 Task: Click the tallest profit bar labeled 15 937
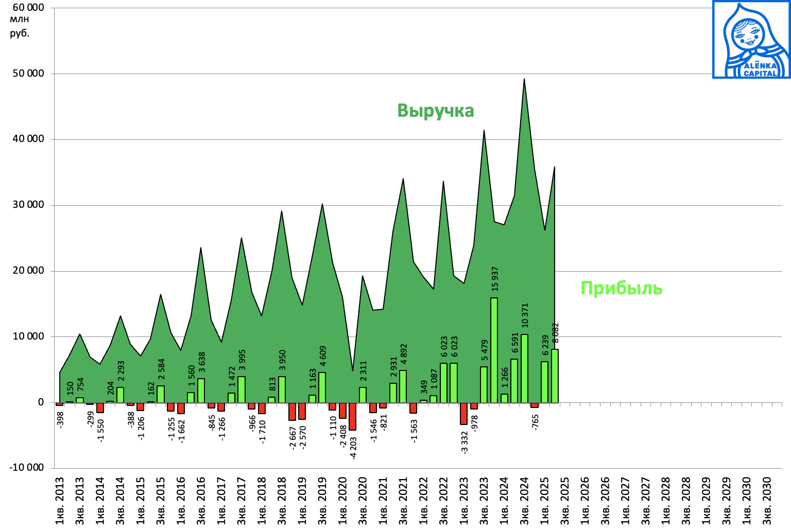point(494,350)
